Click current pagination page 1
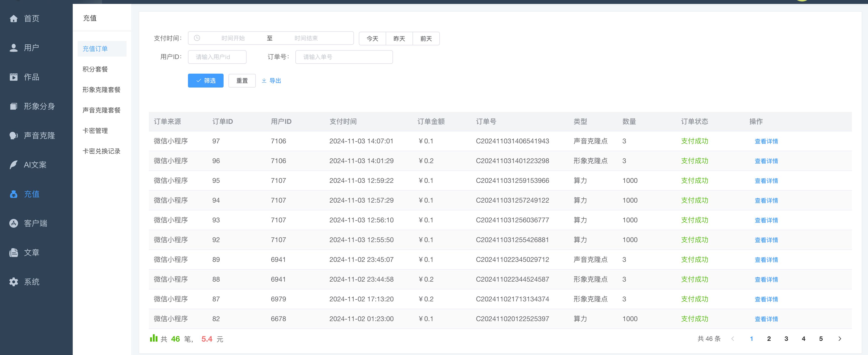Image resolution: width=868 pixels, height=355 pixels. (x=751, y=339)
